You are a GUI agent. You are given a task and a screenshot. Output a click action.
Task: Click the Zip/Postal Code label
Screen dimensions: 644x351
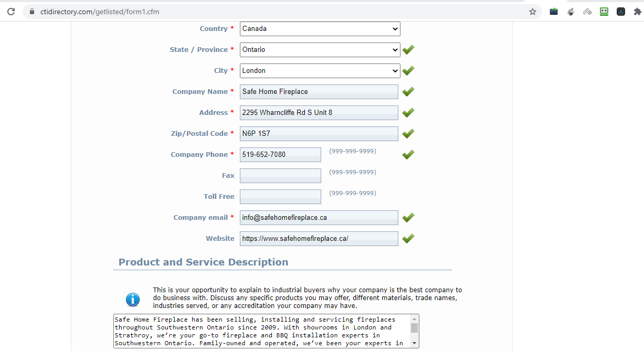(199, 134)
